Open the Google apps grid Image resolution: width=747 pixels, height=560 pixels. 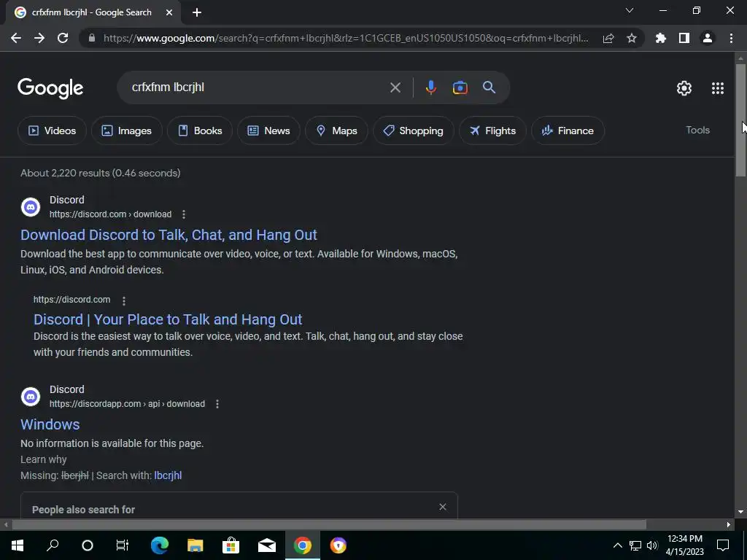[718, 88]
